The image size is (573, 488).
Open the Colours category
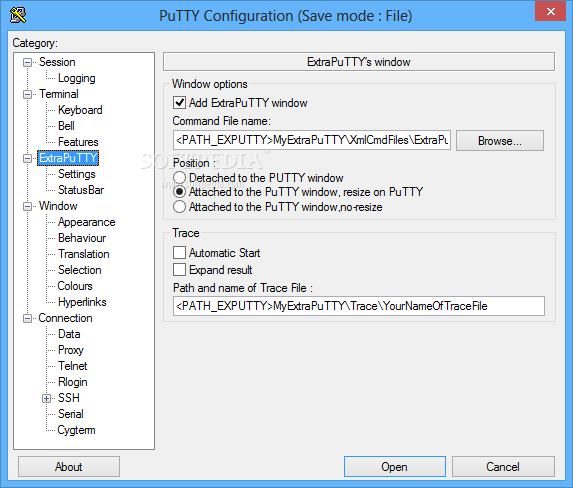(x=75, y=286)
